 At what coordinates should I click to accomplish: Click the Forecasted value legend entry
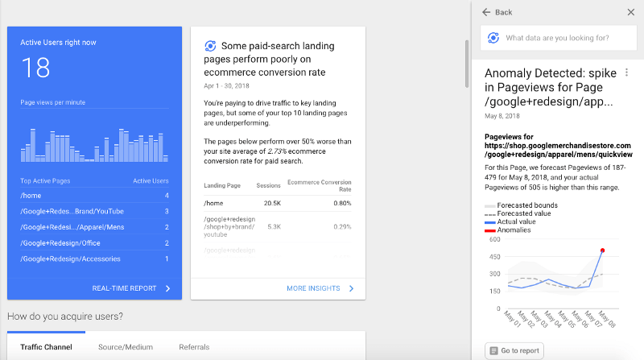[x=518, y=213]
